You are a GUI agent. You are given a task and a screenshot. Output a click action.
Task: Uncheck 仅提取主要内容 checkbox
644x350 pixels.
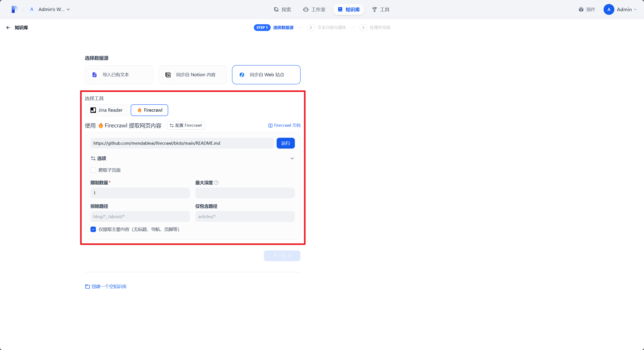click(93, 229)
